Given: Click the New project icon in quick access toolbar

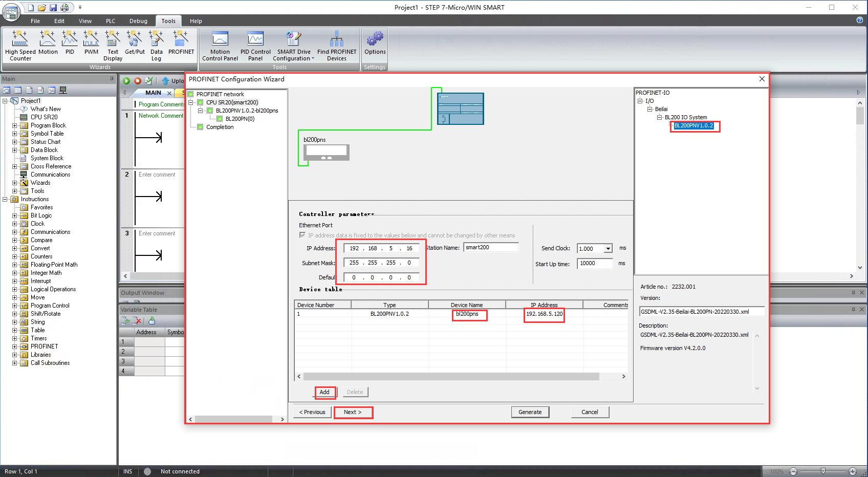Looking at the screenshot, I should (x=31, y=8).
